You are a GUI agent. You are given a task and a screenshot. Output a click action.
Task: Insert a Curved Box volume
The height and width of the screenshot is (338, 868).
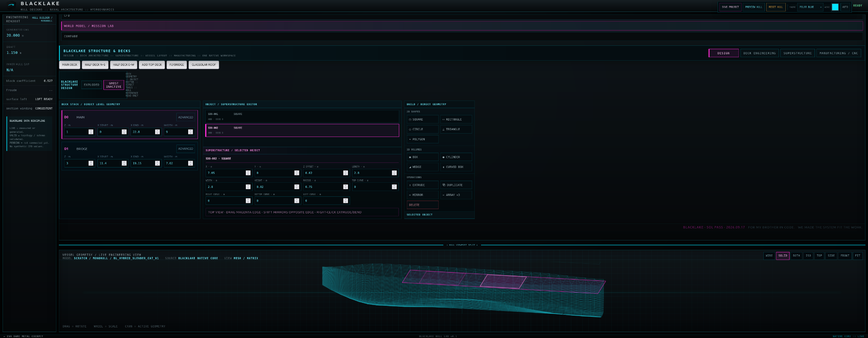click(x=456, y=167)
